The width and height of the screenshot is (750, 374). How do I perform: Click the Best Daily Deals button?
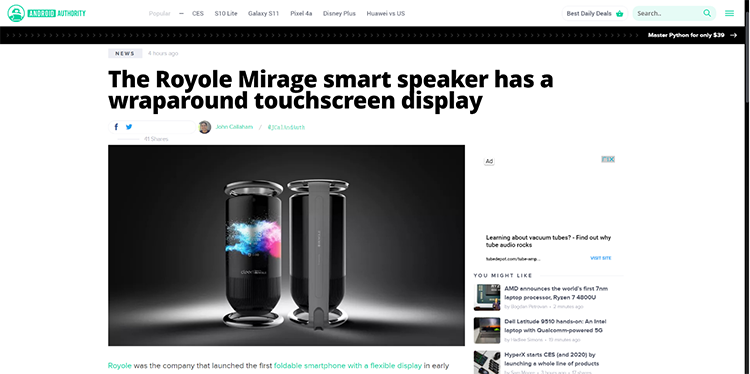coord(595,13)
